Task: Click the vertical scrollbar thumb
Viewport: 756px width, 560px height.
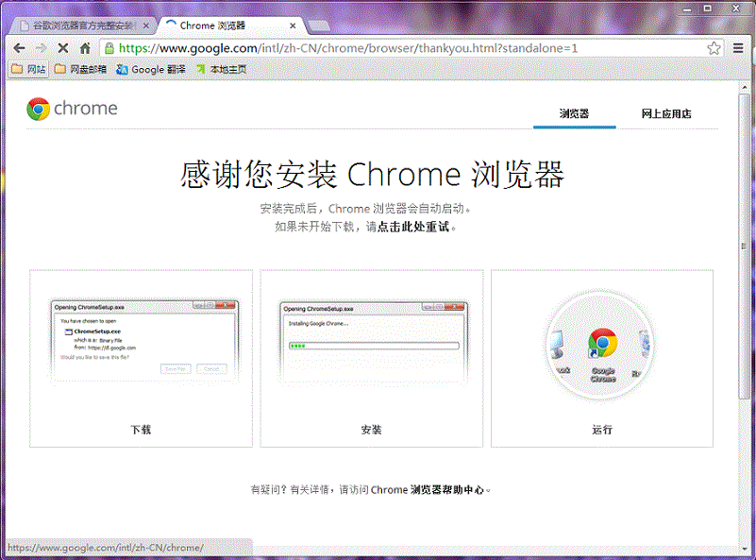Action: tap(745, 246)
